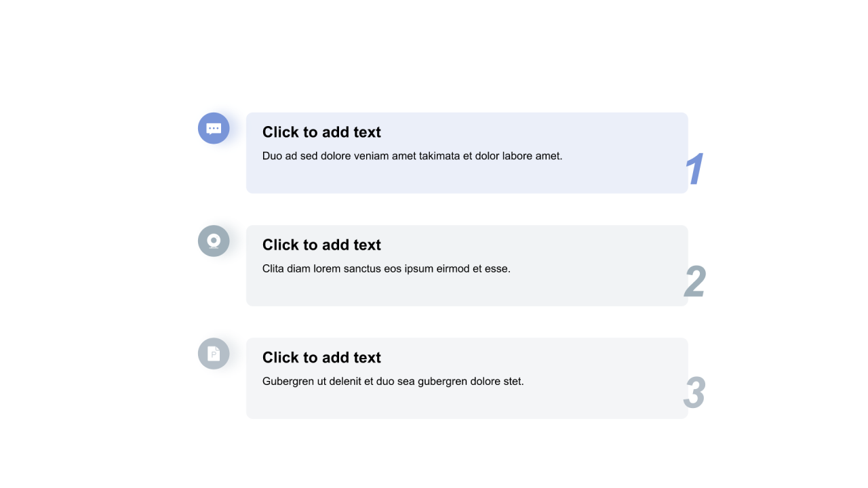Edit the first card's "Click to add text" heading
Viewport: 868px width, 488px height.
[321, 132]
